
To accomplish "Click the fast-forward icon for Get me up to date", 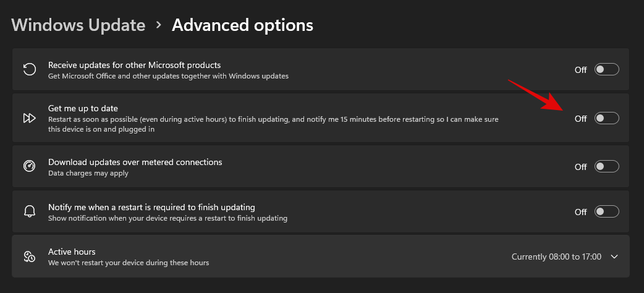I will (x=29, y=118).
